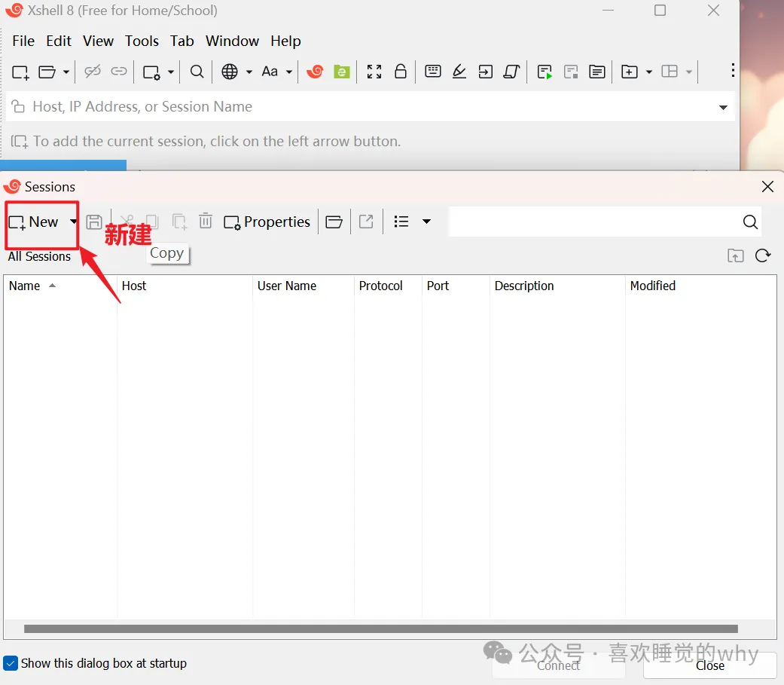Click the keyboard Key mapping icon

tap(433, 71)
